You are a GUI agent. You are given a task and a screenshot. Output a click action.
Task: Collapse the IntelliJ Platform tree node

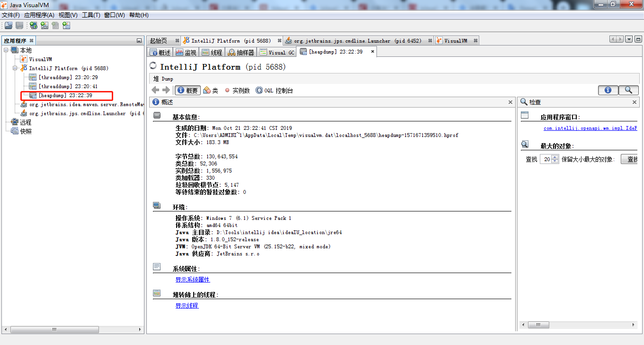pos(15,68)
